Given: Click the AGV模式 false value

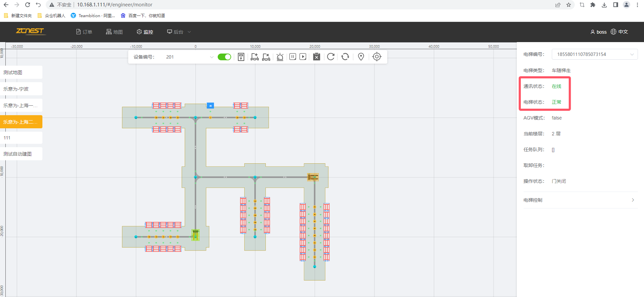Looking at the screenshot, I should click(557, 118).
